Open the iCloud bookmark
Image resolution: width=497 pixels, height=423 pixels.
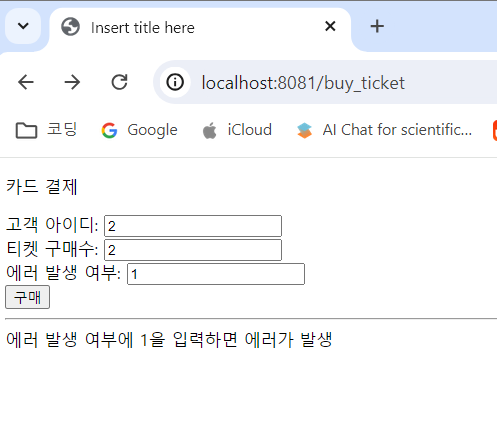pyautogui.click(x=237, y=130)
